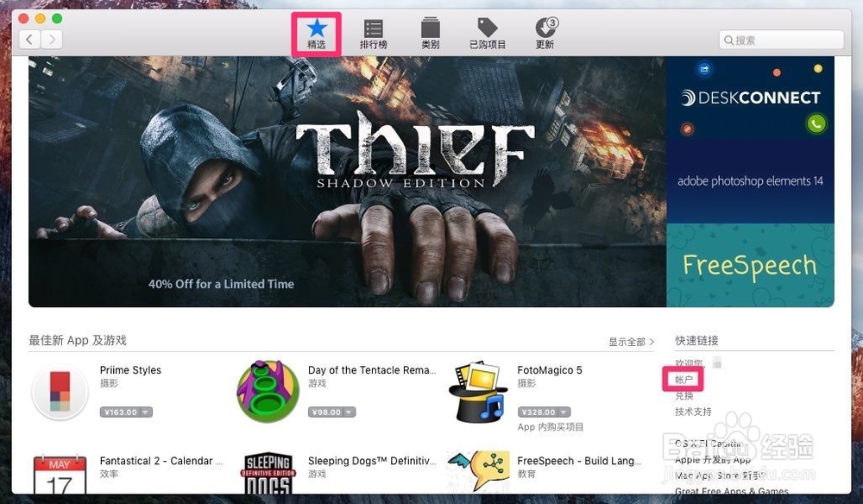Click the 教育 category under FreeSpeech
The image size is (863, 504).
[x=526, y=474]
